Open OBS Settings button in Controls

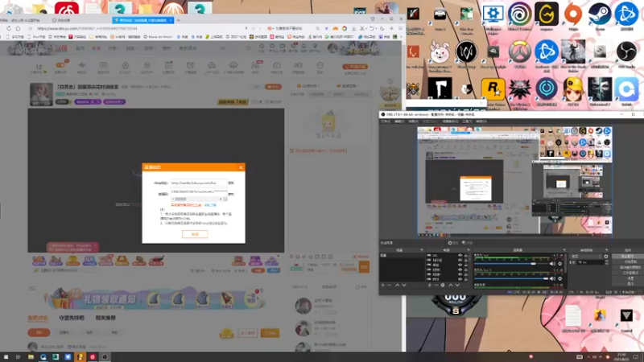(628, 278)
